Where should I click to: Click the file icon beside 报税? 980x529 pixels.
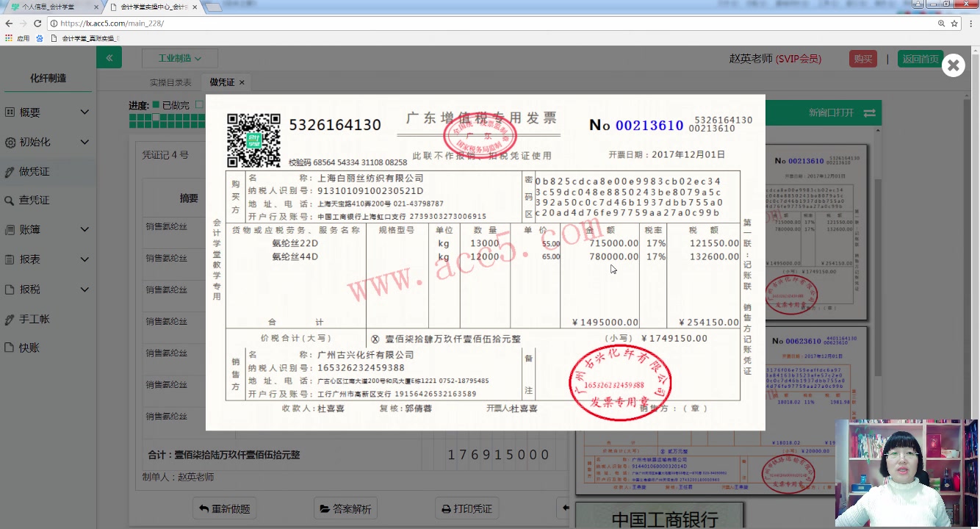[10, 289]
